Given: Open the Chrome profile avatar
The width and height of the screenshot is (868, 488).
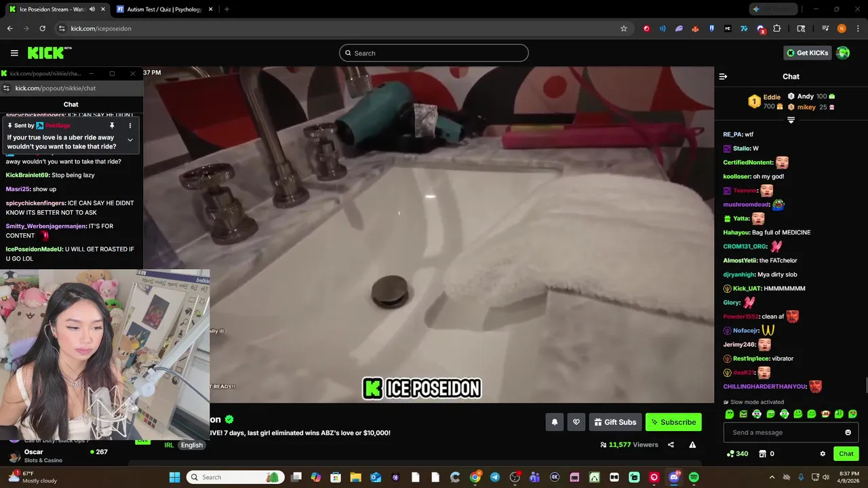Looking at the screenshot, I should (842, 28).
